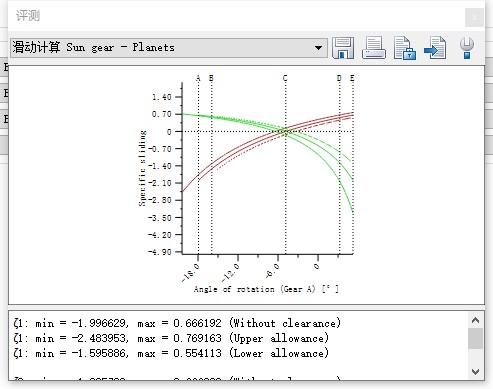Select the Sun gear - Planets combo box

click(169, 48)
